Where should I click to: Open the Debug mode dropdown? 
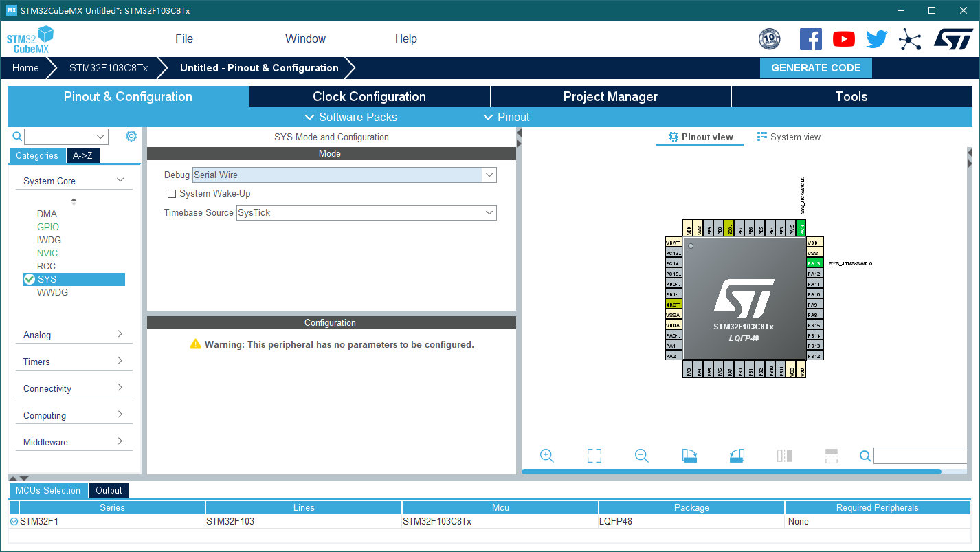pos(488,175)
